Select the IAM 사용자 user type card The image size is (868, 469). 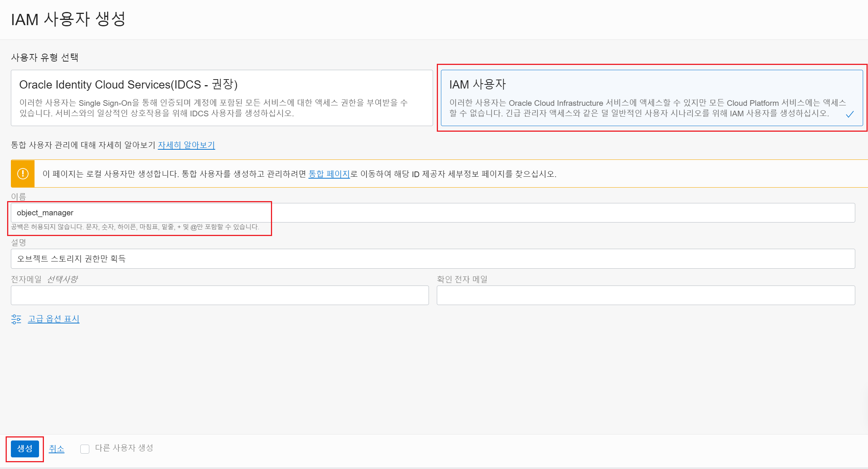pyautogui.click(x=651, y=98)
